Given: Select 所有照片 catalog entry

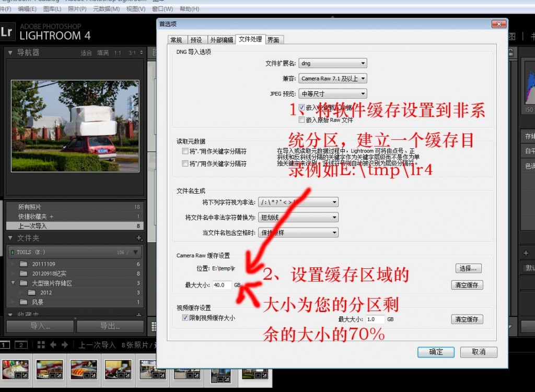Looking at the screenshot, I should pyautogui.click(x=75, y=207).
